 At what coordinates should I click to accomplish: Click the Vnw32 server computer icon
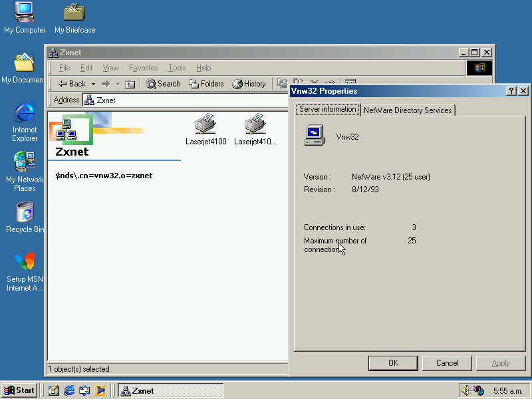315,136
